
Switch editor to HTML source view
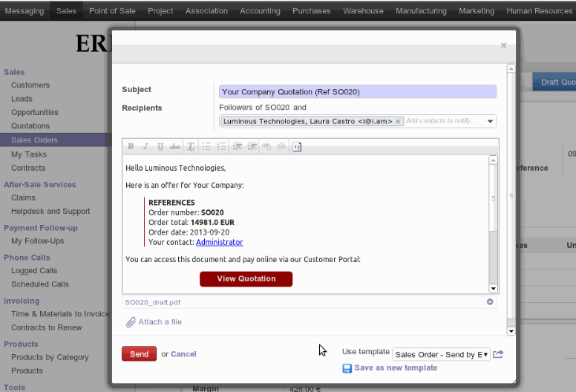point(297,146)
